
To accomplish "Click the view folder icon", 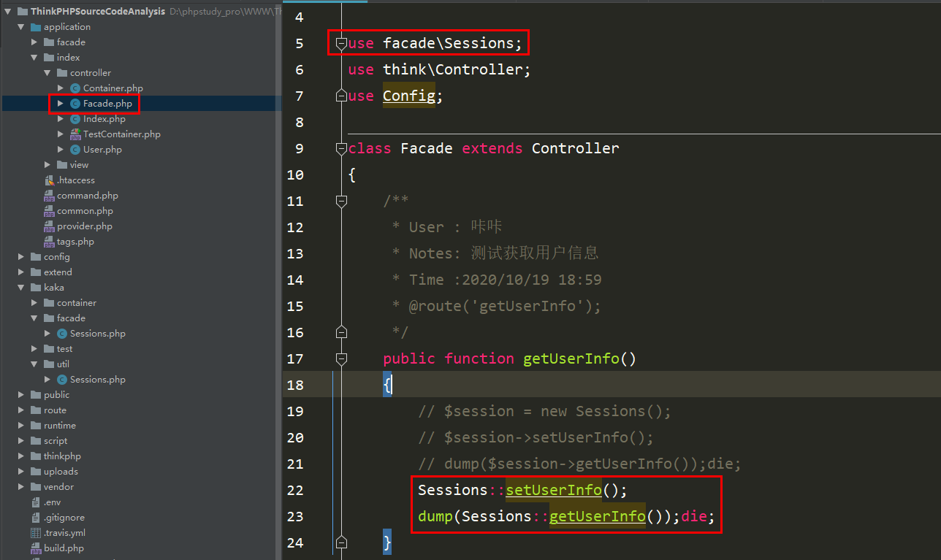I will click(x=62, y=165).
